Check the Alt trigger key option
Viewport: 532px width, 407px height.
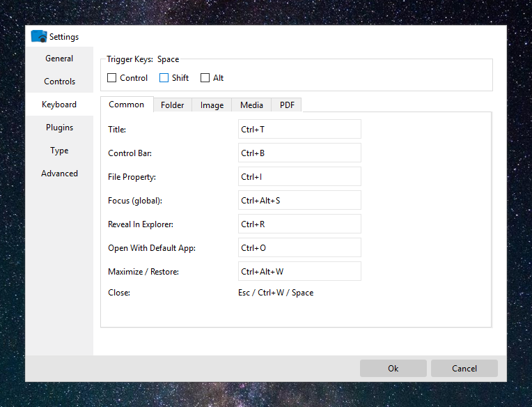(205, 78)
